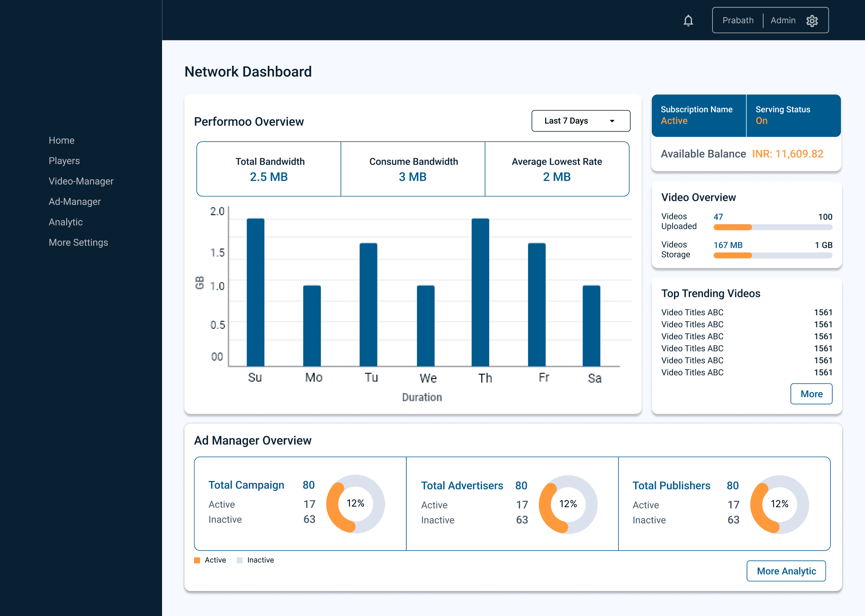Image resolution: width=865 pixels, height=616 pixels.
Task: Click the notification bell icon
Action: pos(688,21)
